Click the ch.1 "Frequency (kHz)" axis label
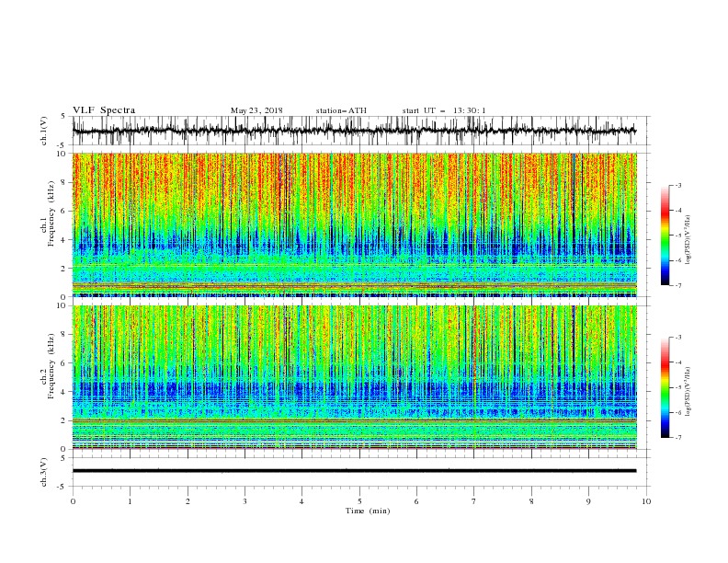The image size is (728, 563). click(x=51, y=214)
